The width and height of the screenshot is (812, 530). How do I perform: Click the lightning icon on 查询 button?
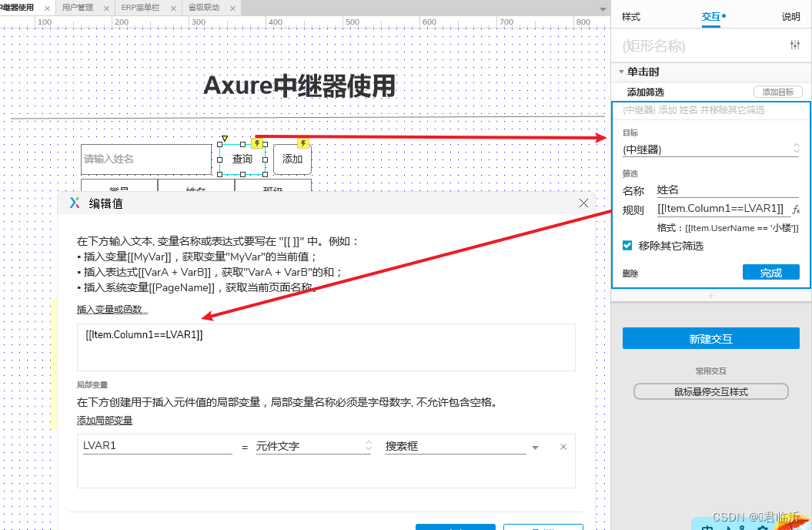tap(257, 143)
